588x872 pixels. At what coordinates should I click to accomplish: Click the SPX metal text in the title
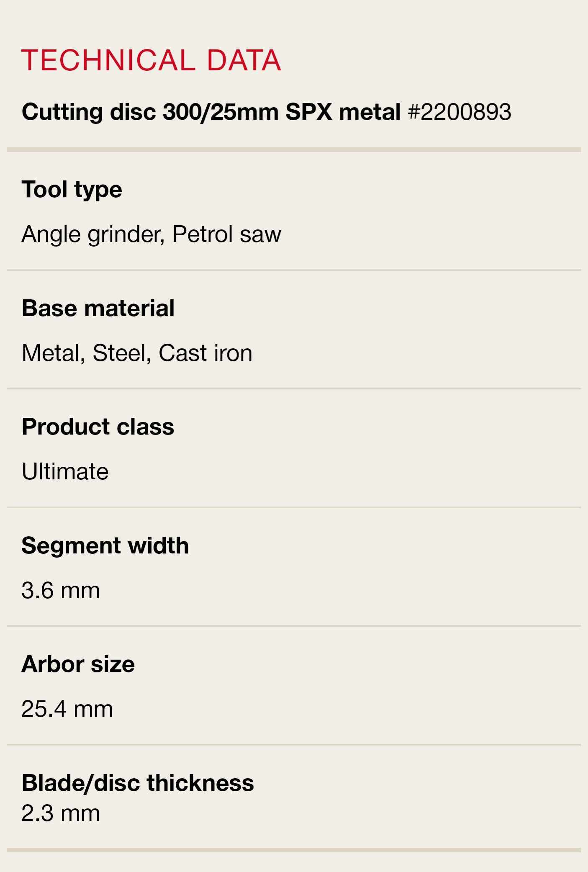[343, 112]
